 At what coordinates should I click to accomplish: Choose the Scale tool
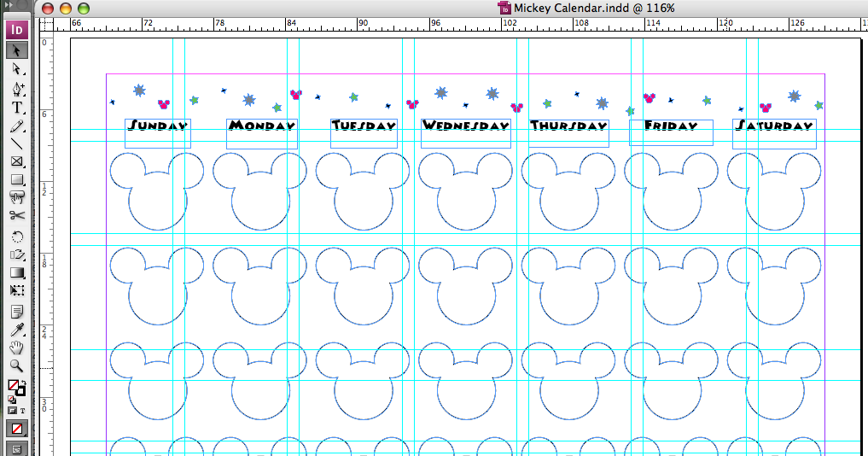point(16,254)
